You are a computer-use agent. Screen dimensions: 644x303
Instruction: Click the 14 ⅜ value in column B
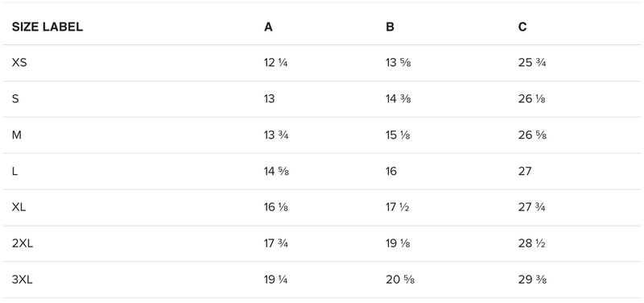point(398,99)
